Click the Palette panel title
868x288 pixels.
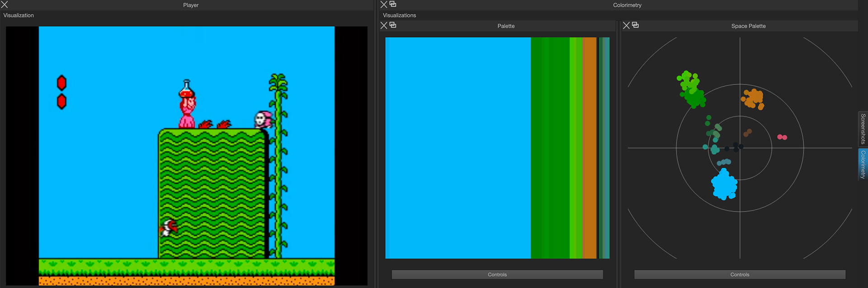tap(506, 26)
